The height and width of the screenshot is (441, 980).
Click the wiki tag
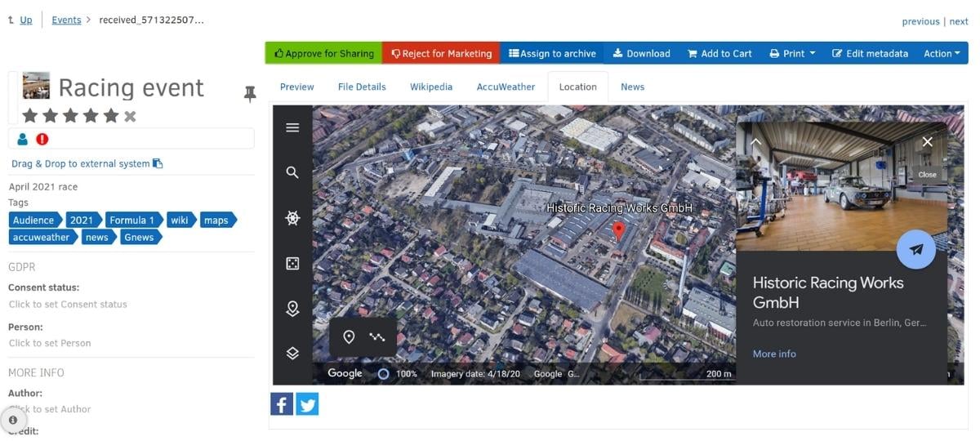click(x=180, y=220)
